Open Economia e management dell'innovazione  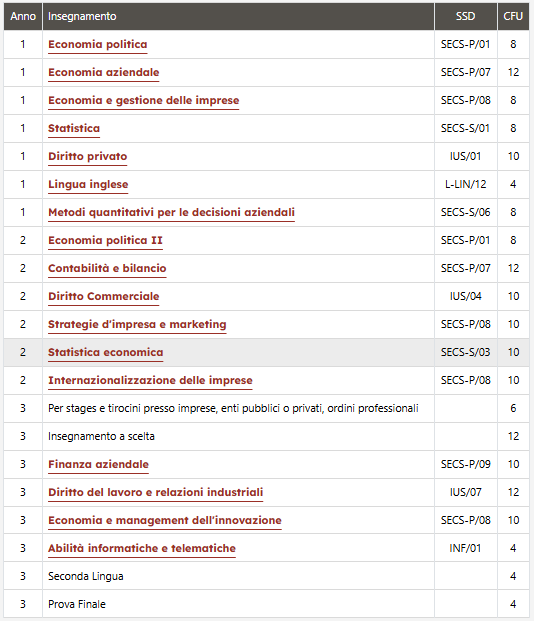click(x=165, y=520)
